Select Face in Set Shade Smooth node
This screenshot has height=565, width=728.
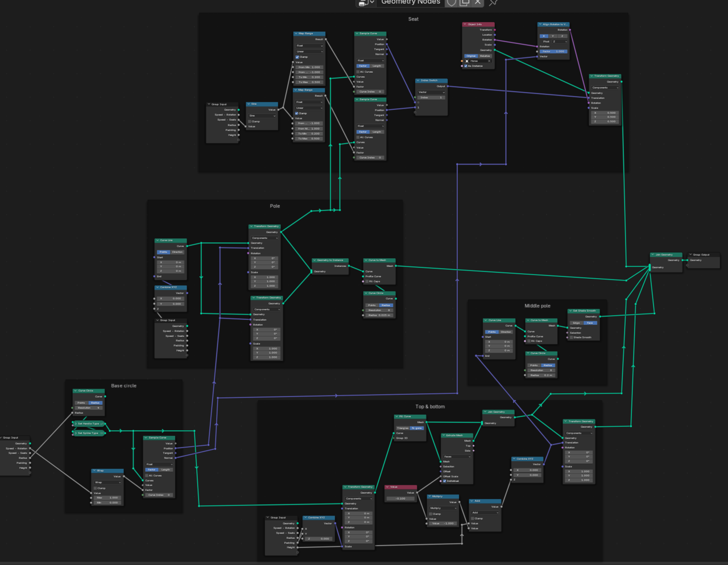click(590, 323)
